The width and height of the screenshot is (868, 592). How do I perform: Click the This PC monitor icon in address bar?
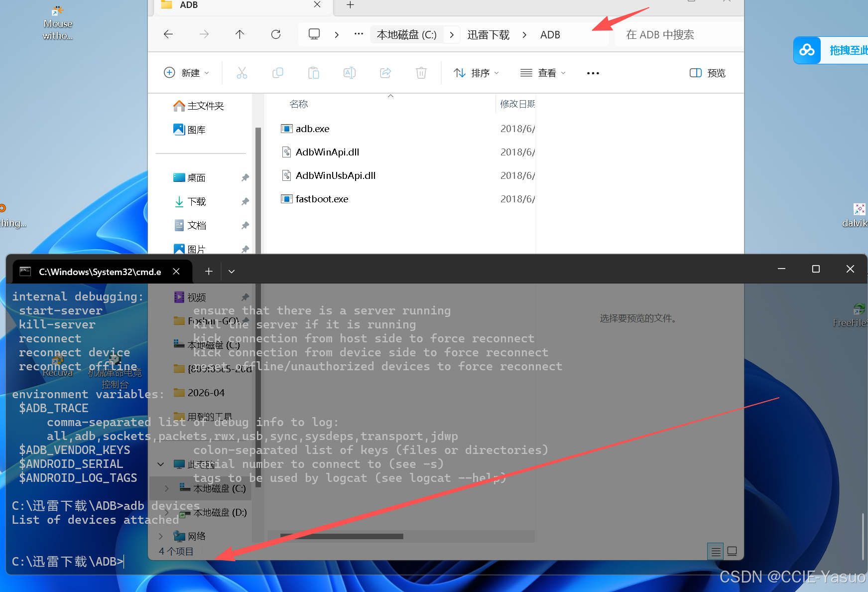[x=314, y=34]
